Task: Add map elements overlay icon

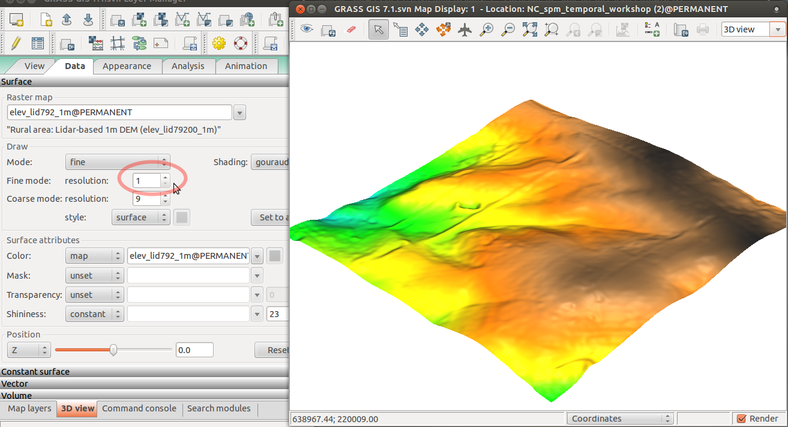Action: click(x=652, y=30)
